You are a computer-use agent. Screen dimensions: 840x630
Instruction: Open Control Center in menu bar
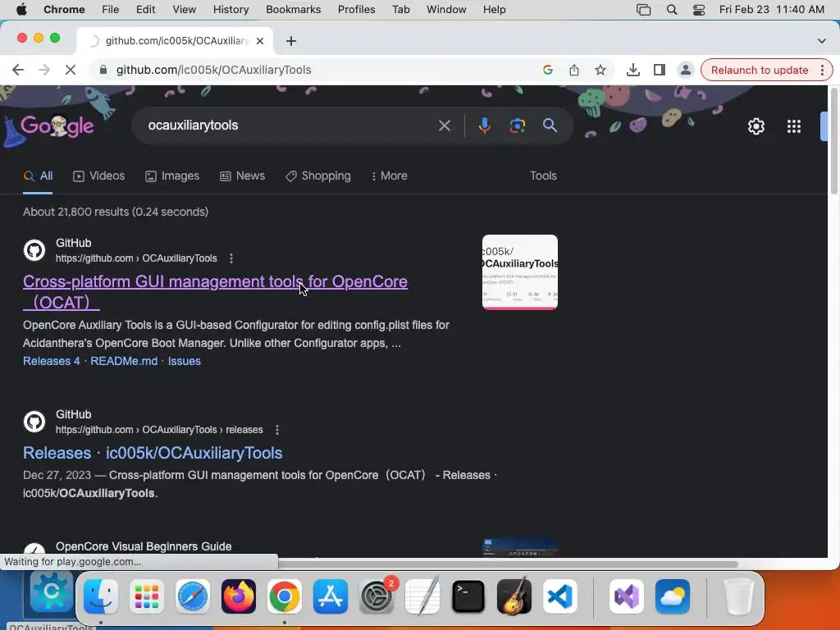[699, 10]
